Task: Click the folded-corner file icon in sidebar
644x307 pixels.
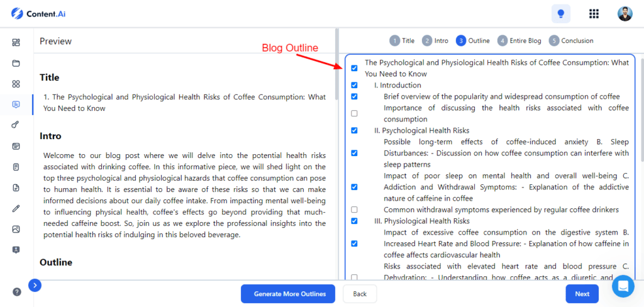Action: [16, 188]
